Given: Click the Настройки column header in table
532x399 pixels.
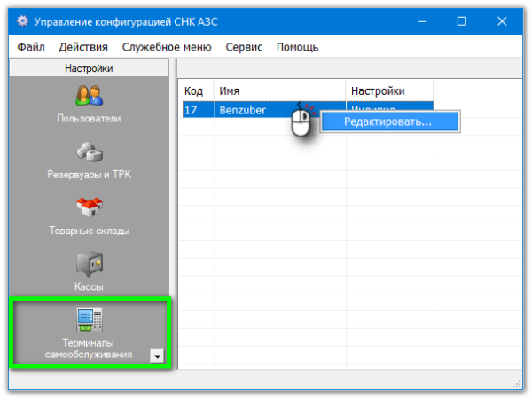Looking at the screenshot, I should [x=388, y=90].
